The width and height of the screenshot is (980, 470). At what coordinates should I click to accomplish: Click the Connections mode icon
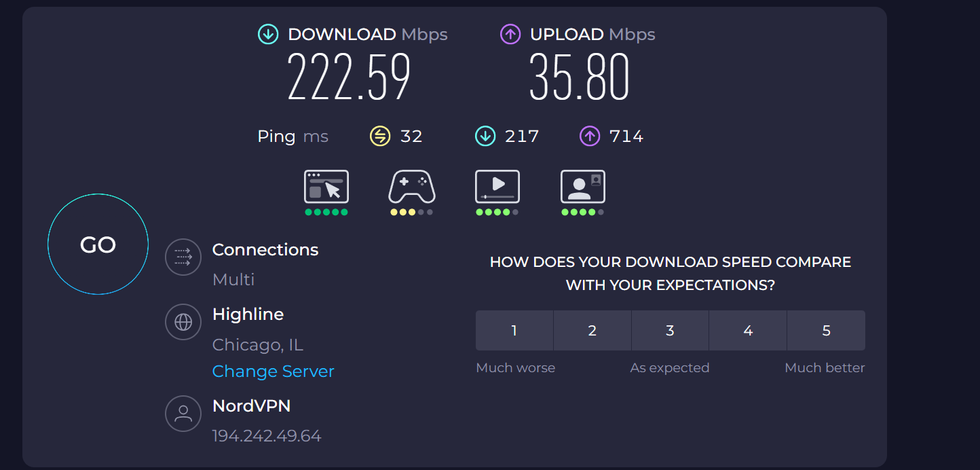point(183,257)
